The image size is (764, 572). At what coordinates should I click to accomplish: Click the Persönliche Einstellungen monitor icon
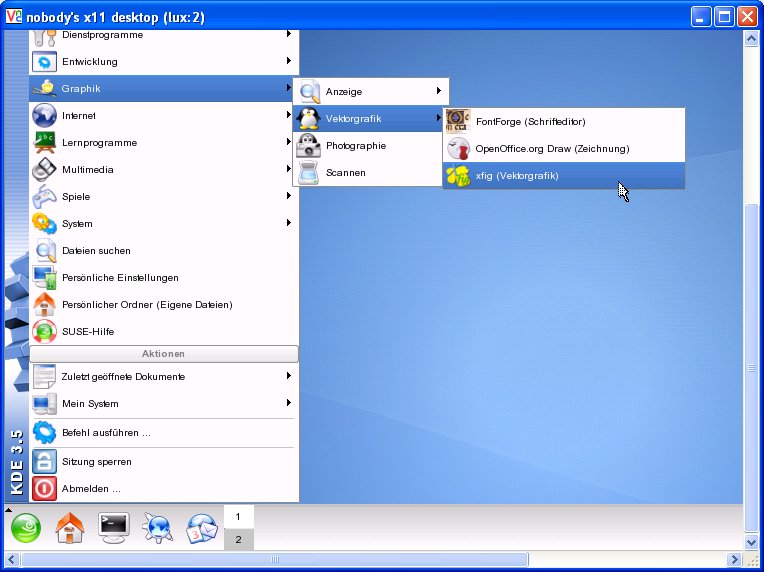click(44, 278)
